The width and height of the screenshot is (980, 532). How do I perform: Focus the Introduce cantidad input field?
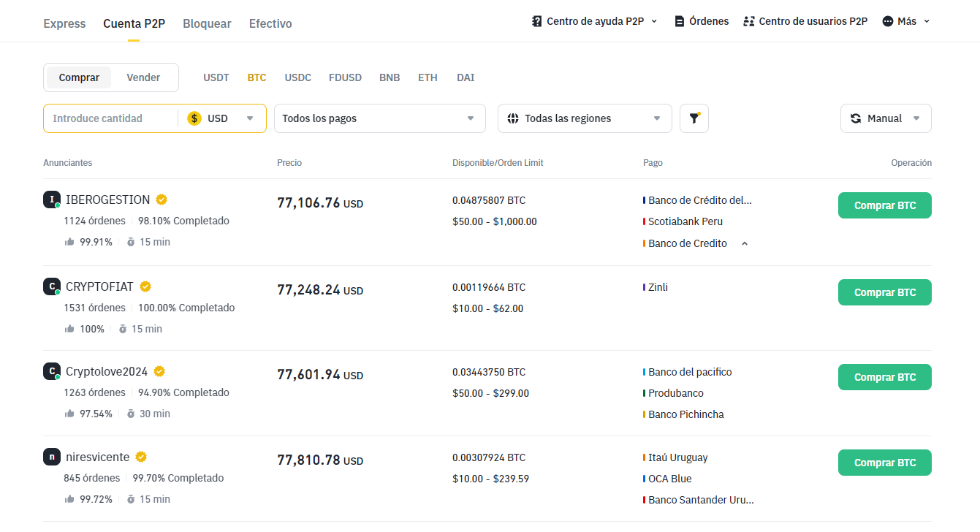110,118
